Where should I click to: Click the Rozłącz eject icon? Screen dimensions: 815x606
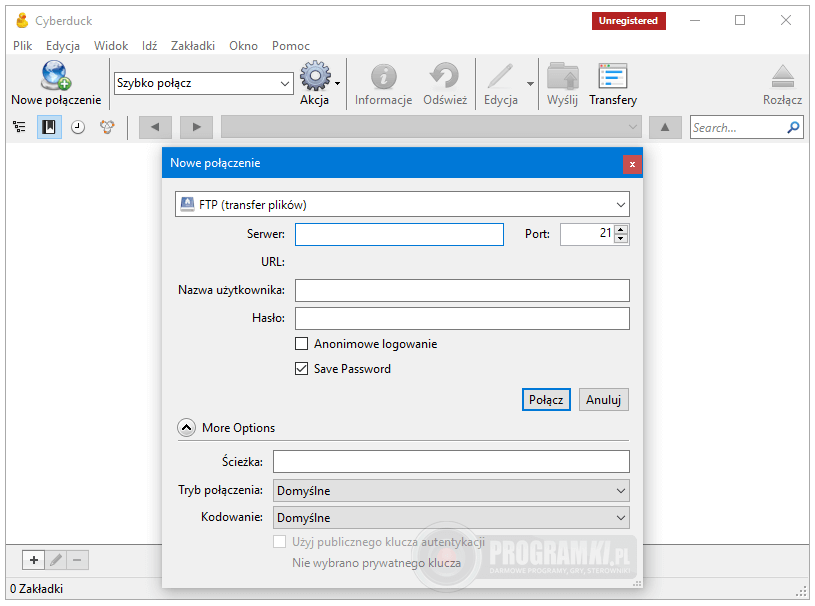[x=782, y=76]
